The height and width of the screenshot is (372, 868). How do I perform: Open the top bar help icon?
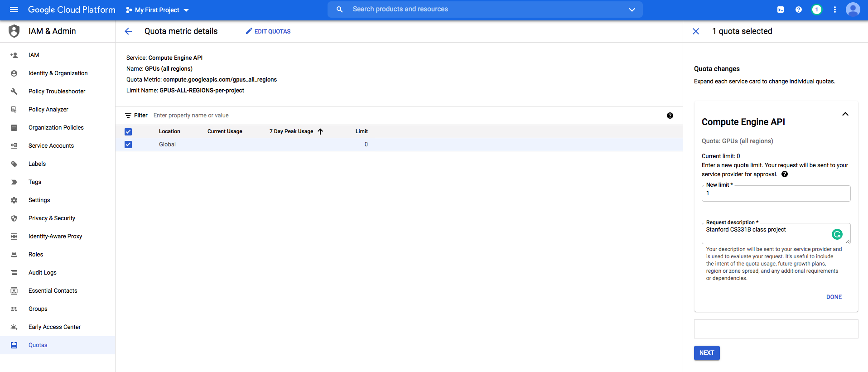(798, 10)
